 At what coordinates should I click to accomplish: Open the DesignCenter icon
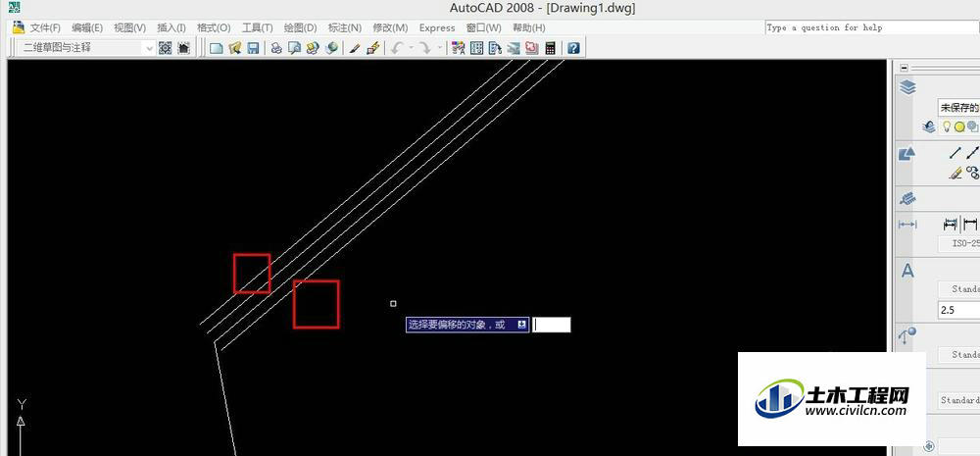pyautogui.click(x=477, y=47)
